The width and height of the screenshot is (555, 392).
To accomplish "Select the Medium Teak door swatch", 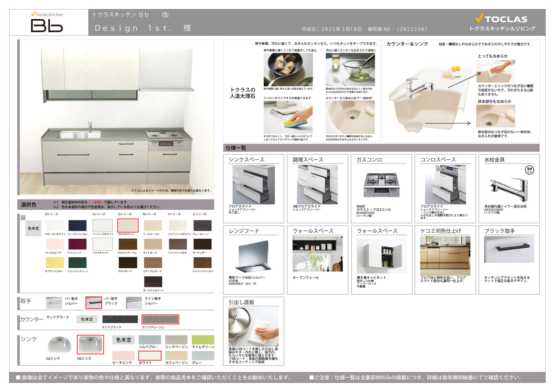I will click(x=153, y=262).
